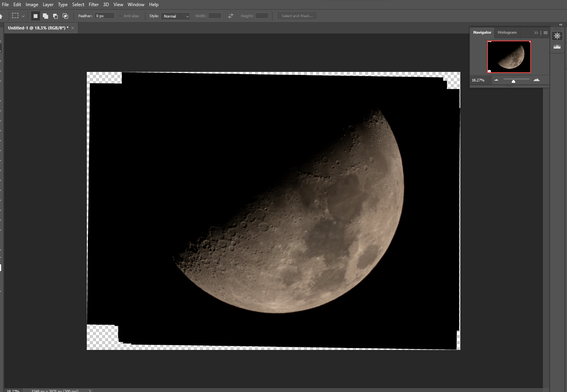Toggle the New selection mode
This screenshot has width=567, height=392.
[x=35, y=16]
